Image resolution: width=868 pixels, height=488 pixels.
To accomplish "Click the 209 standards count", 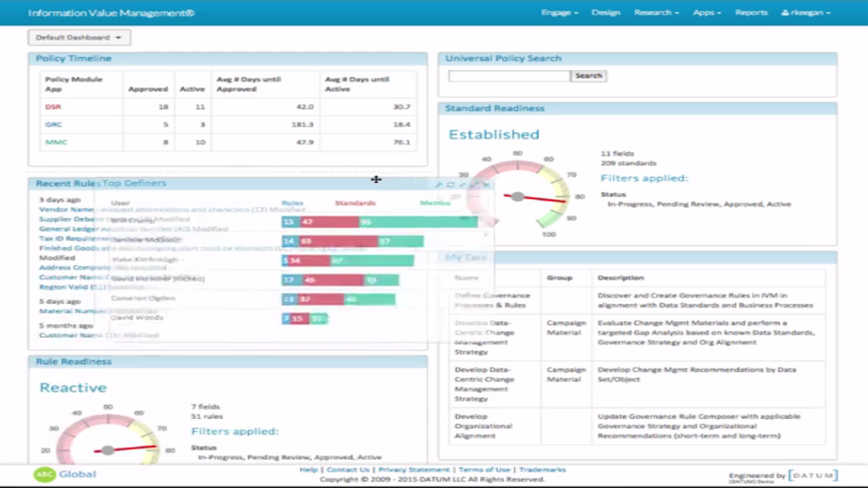I will [x=628, y=163].
